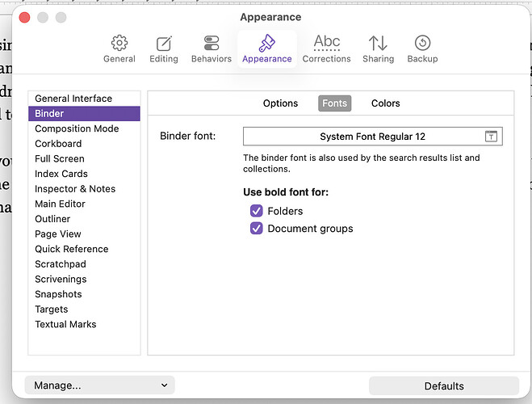532x404 pixels.
Task: Open the Manage... dropdown menu
Action: pos(100,385)
